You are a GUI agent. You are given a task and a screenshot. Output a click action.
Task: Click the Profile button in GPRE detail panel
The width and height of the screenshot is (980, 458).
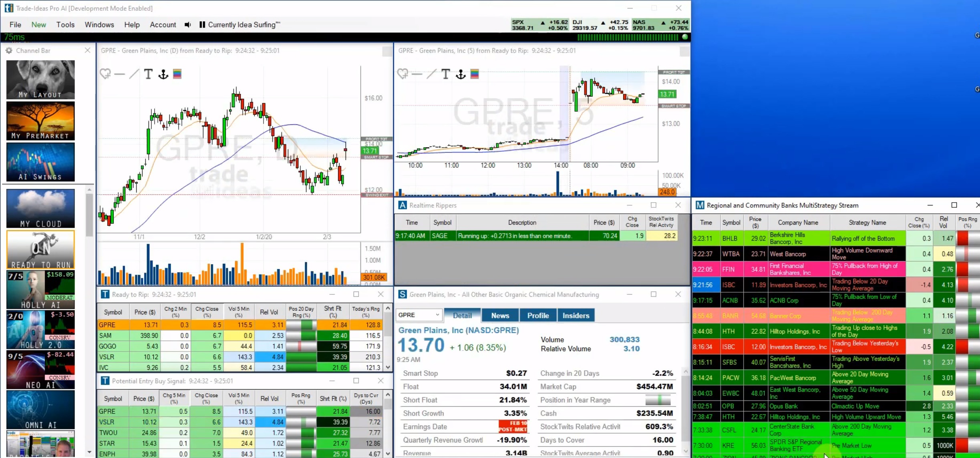537,315
